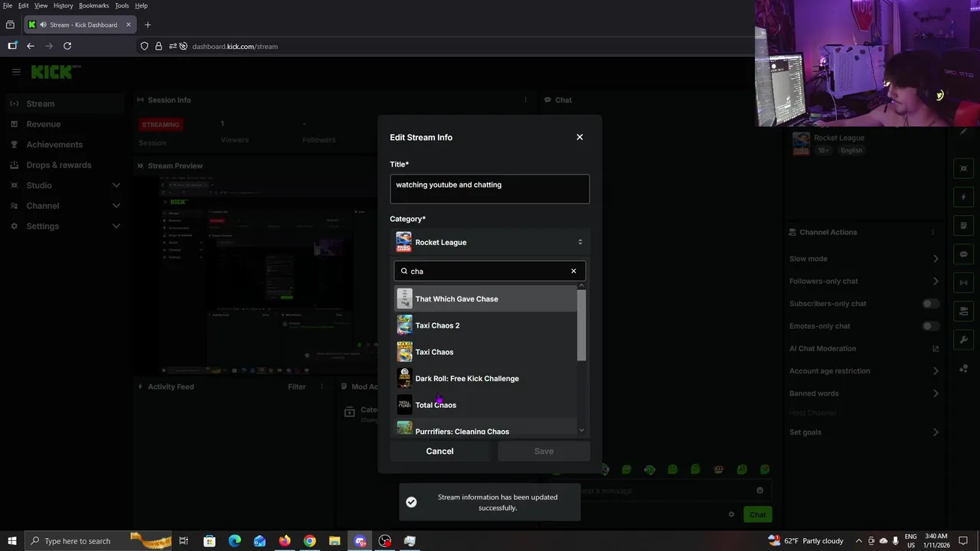Click the tracking protection shield icon
Screen dimensions: 980x551
coord(144,46)
